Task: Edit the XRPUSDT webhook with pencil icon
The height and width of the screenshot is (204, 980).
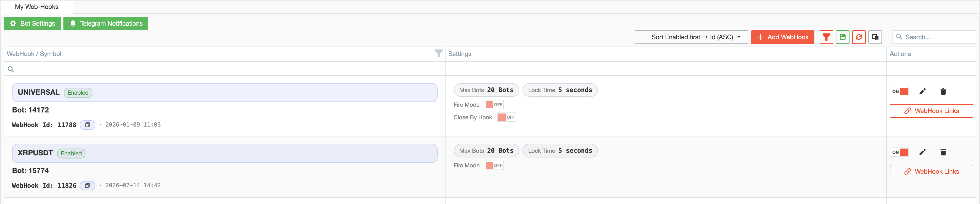Action: click(922, 152)
